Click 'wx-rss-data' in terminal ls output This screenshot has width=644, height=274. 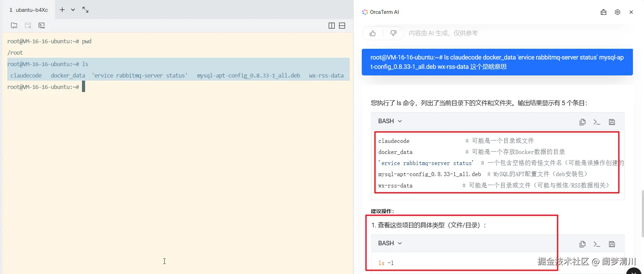tap(326, 75)
